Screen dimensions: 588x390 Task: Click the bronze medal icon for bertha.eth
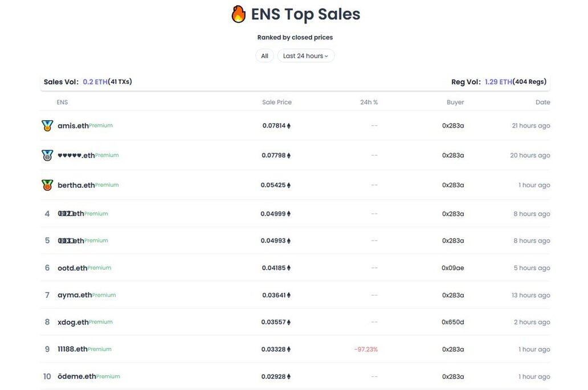47,185
